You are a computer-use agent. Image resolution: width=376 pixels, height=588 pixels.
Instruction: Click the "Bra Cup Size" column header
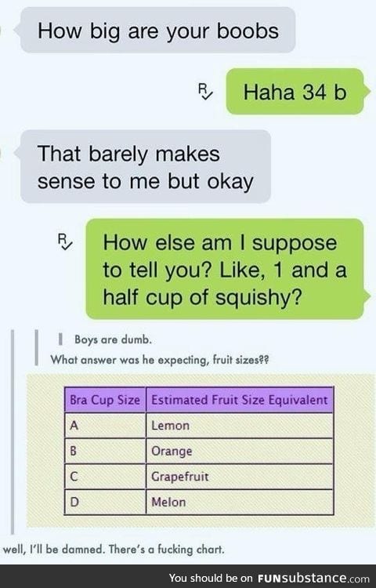click(x=105, y=400)
